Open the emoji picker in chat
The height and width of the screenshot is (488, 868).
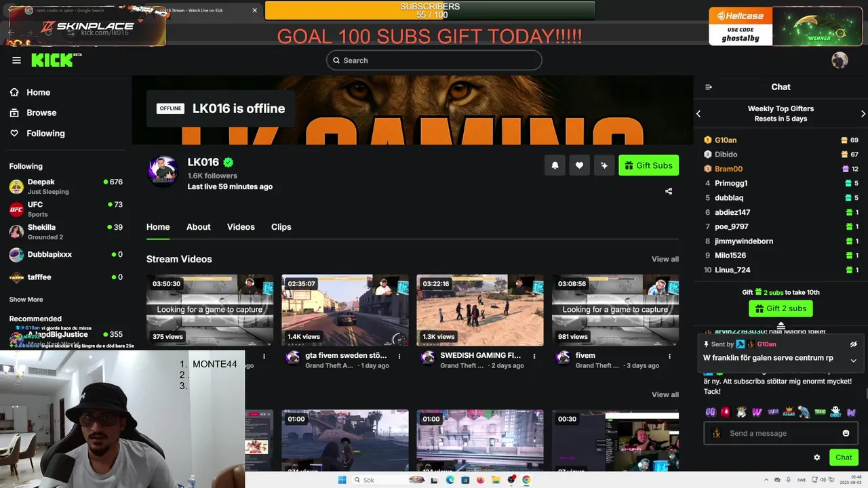(x=846, y=433)
